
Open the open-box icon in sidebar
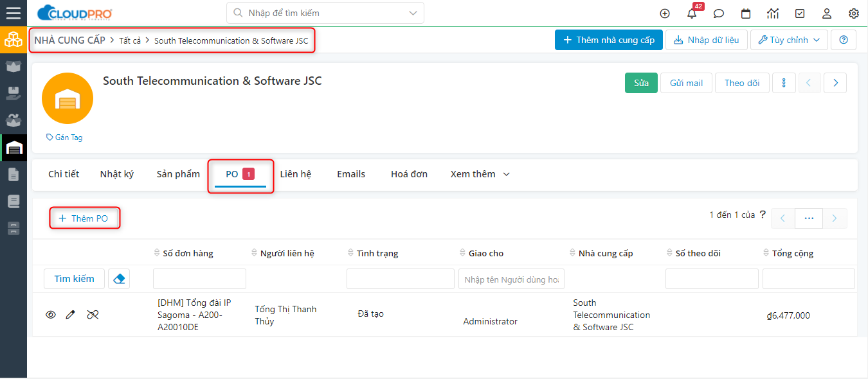tap(14, 66)
